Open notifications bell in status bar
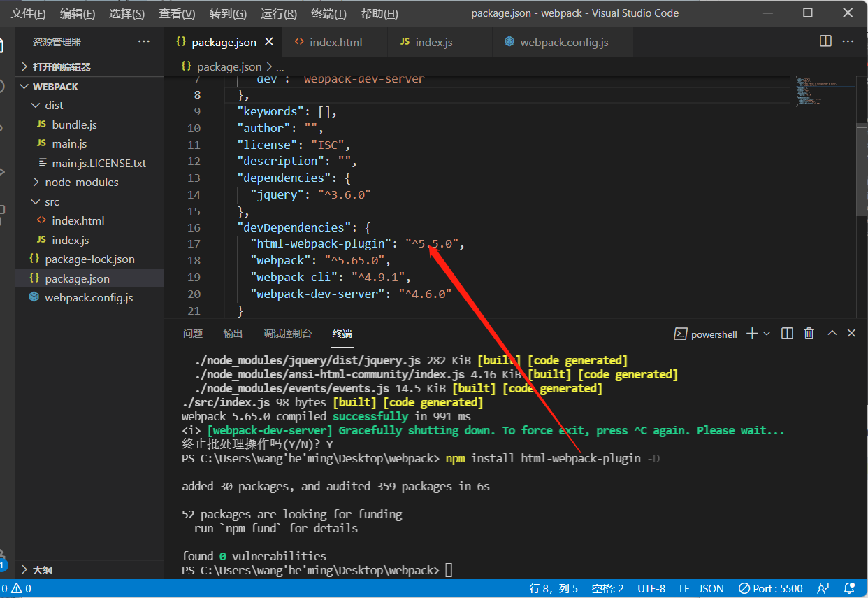868x598 pixels. 850,589
